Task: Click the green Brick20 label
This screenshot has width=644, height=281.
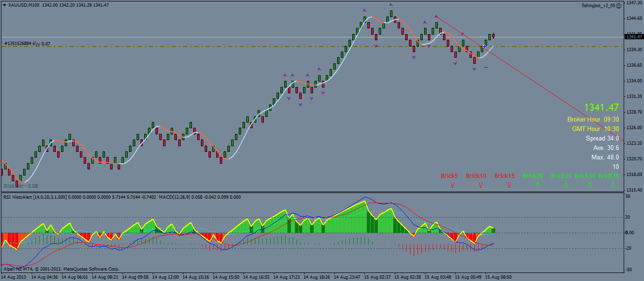Action: (x=533, y=176)
